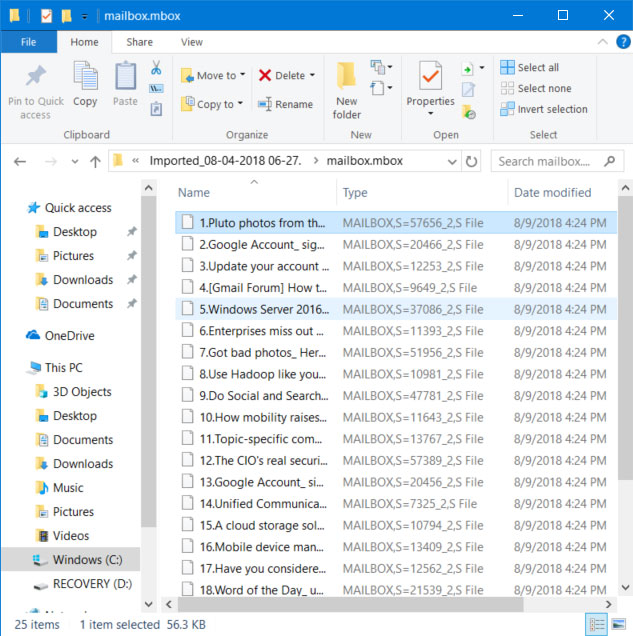This screenshot has width=633, height=636.
Task: Create a New folder
Action: [347, 90]
